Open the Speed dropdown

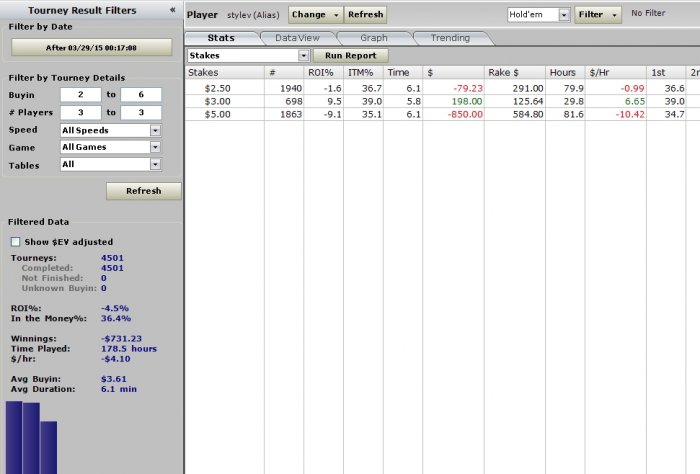click(x=155, y=130)
